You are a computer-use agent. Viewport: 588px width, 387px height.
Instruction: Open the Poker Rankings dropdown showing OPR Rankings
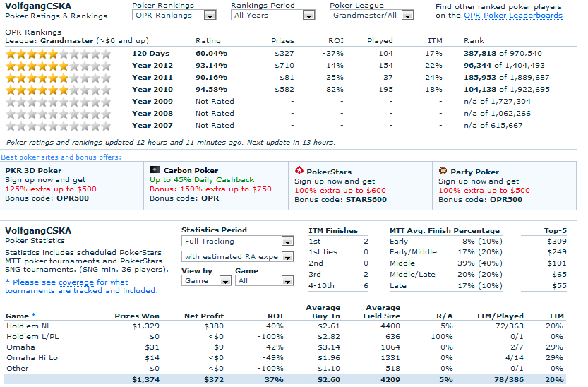[x=174, y=16]
